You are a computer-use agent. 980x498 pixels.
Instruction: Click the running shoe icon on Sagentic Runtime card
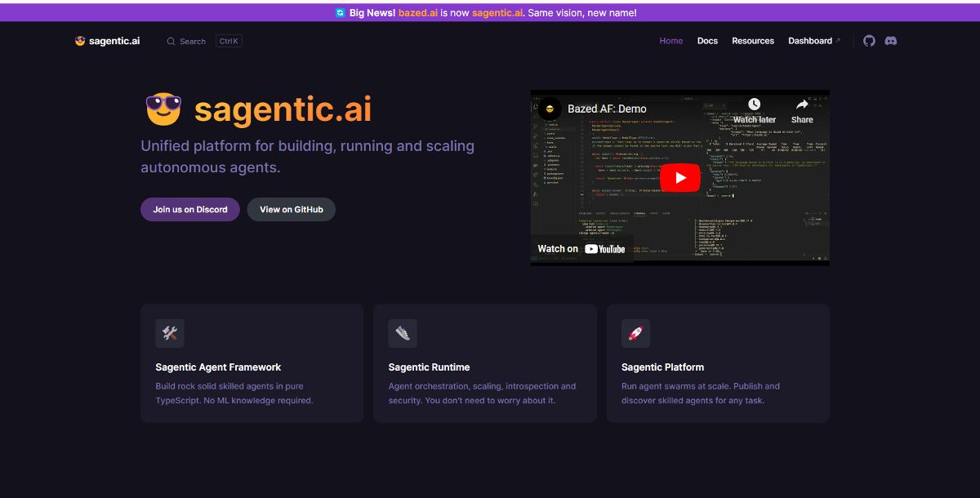pyautogui.click(x=403, y=333)
